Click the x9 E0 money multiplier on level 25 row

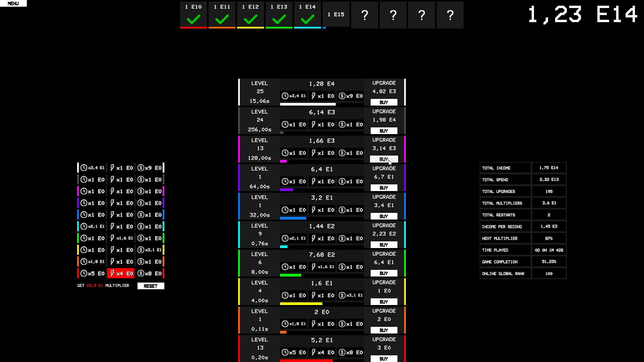click(x=350, y=96)
